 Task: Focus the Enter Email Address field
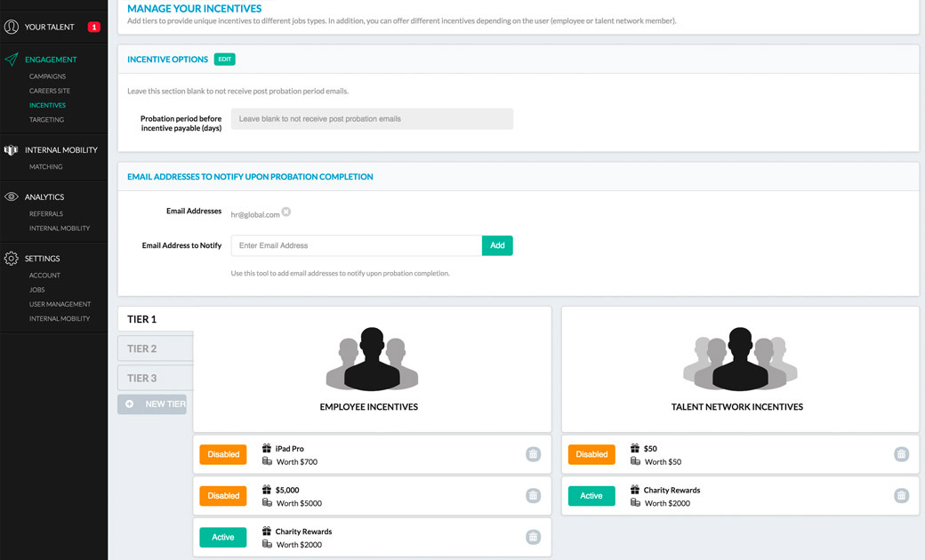[x=357, y=245]
